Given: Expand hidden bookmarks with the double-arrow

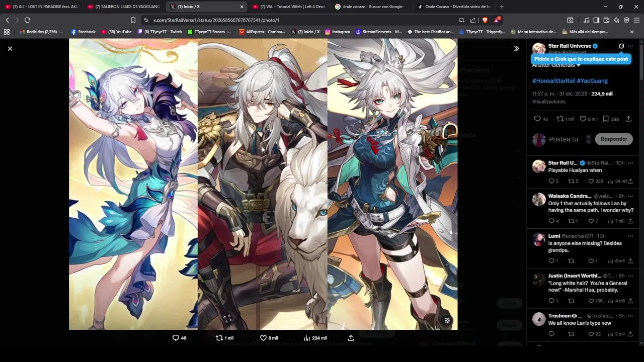Looking at the screenshot, I should [x=632, y=32].
